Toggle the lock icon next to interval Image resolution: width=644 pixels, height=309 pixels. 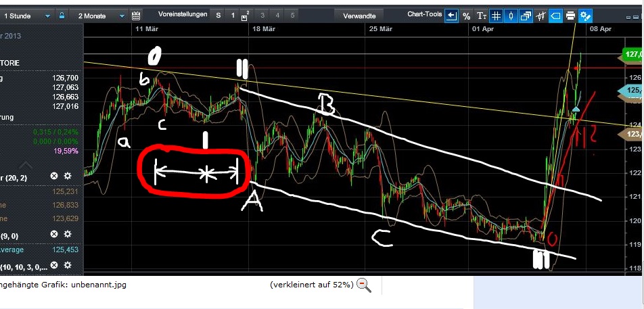(62, 16)
